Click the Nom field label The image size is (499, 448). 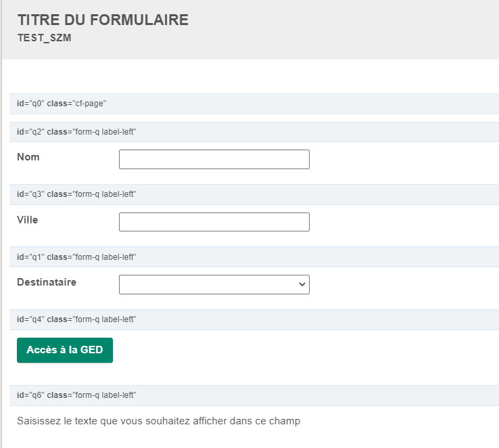(x=28, y=157)
